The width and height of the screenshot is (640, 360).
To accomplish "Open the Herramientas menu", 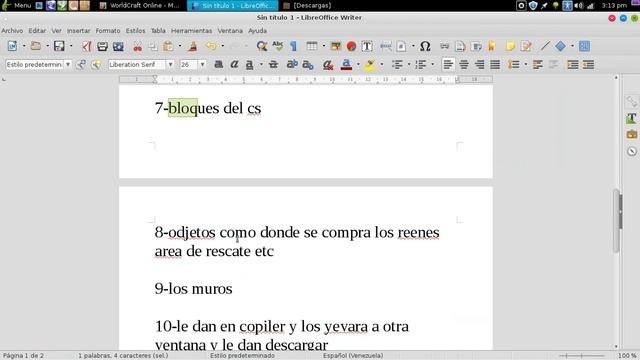I will click(x=191, y=31).
